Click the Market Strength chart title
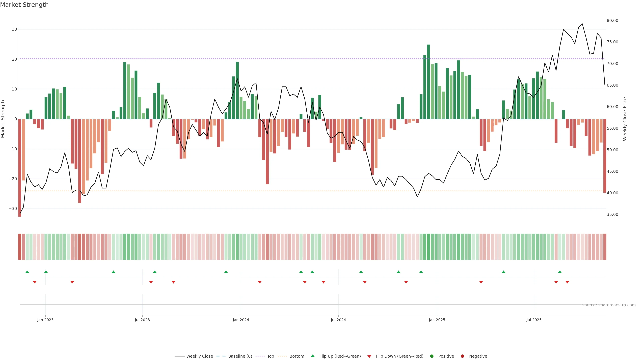 point(24,5)
